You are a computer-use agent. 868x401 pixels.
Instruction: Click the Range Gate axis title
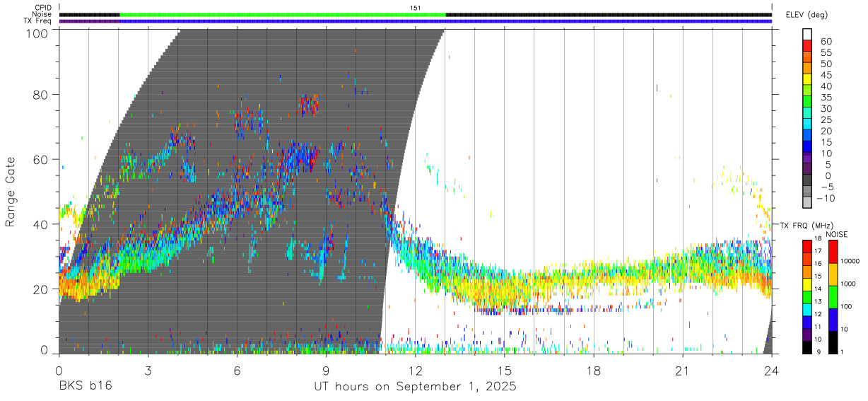coord(11,192)
